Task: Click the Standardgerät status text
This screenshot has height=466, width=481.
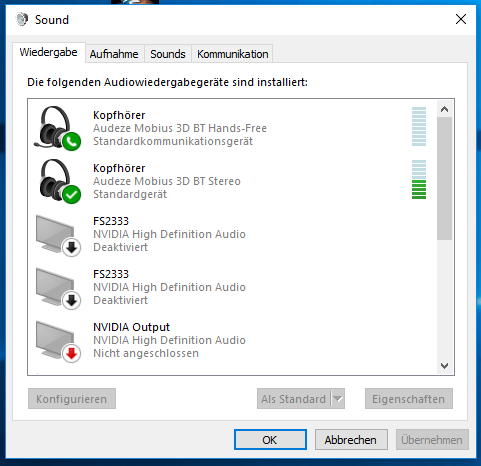Action: [x=130, y=194]
